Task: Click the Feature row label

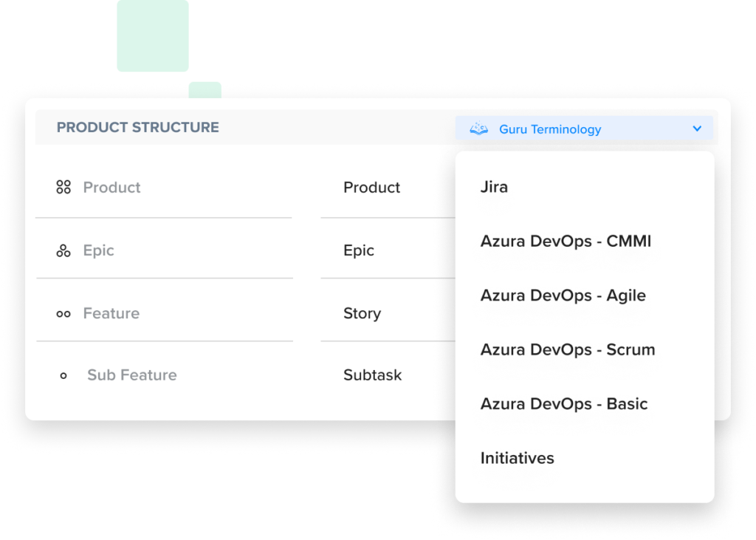Action: (x=111, y=313)
